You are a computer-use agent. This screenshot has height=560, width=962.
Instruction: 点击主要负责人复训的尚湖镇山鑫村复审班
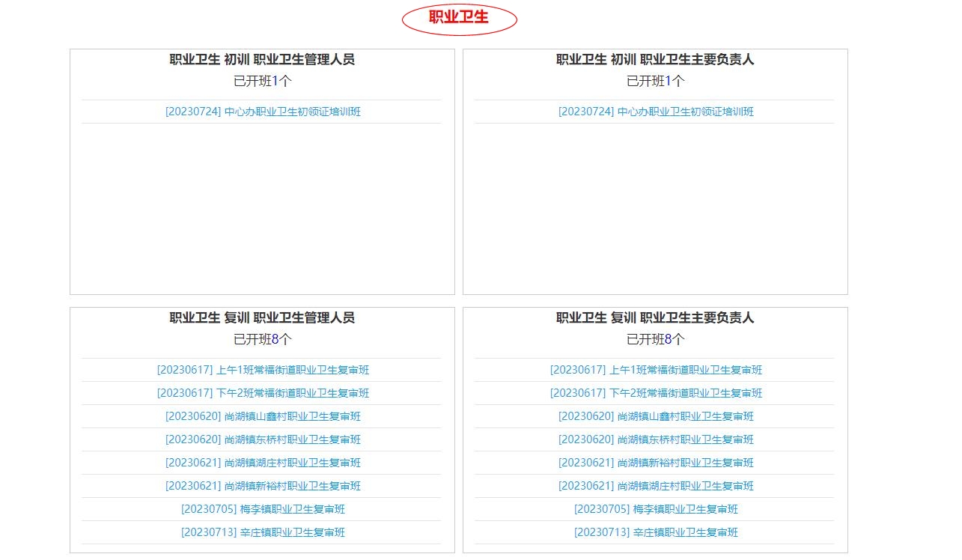tap(656, 416)
